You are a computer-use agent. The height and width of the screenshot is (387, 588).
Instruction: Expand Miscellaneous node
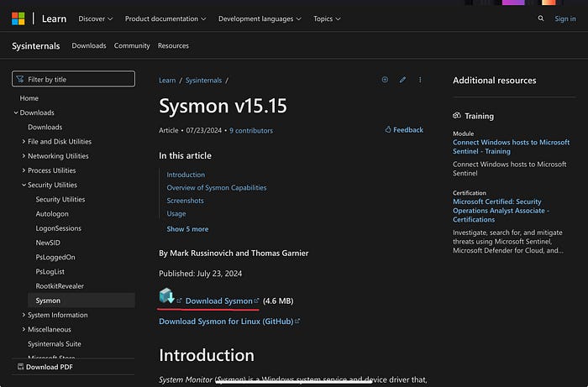[24, 329]
